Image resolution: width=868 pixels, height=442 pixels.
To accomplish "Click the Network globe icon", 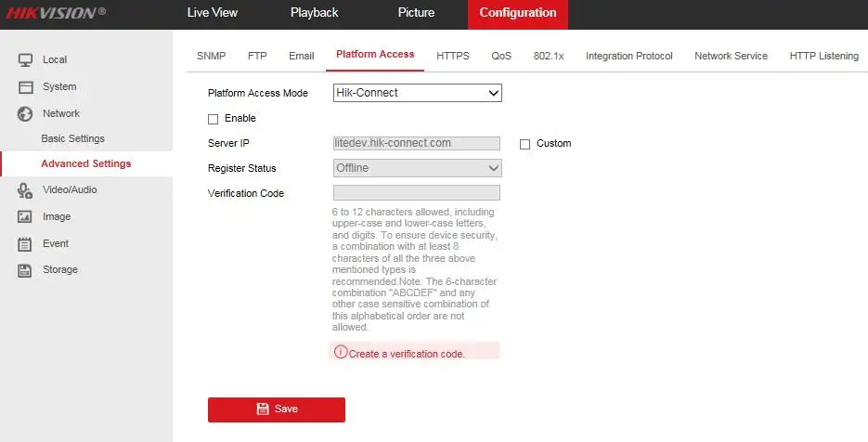I will pyautogui.click(x=25, y=113).
